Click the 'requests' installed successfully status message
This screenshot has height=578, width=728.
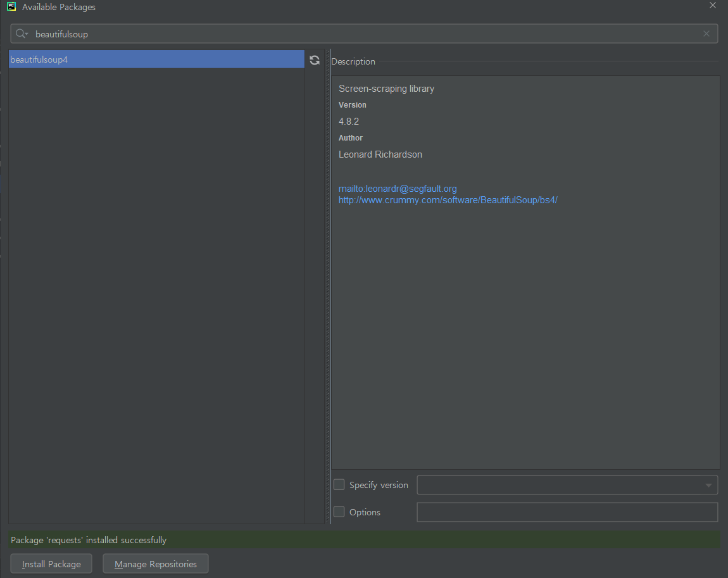point(89,540)
